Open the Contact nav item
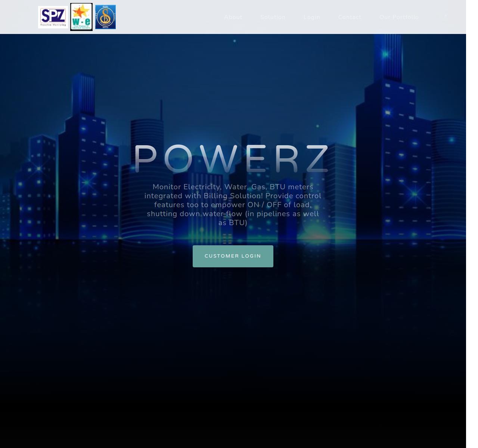This screenshot has width=478, height=448. (x=350, y=17)
